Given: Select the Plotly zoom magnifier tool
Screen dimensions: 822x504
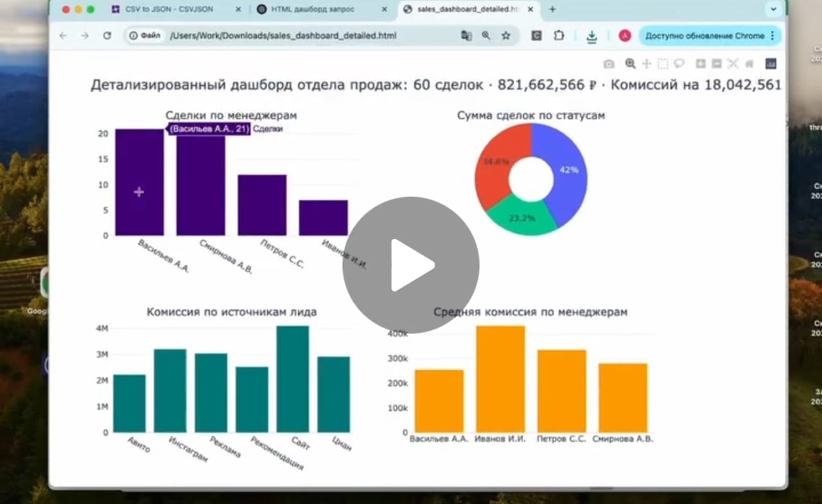Looking at the screenshot, I should (630, 64).
